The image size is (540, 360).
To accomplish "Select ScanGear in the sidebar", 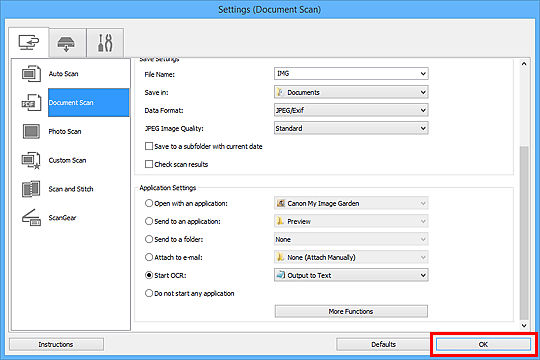I will [62, 218].
